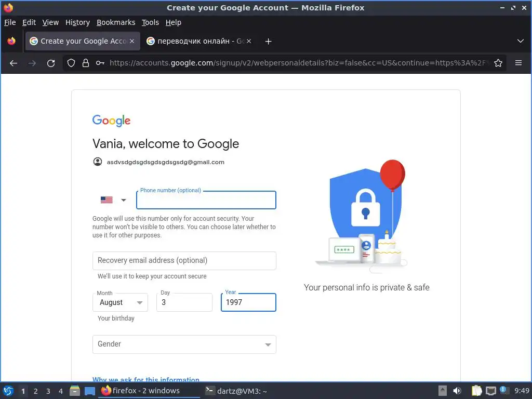Show site security padlock information
Viewport: 532px width, 399px height.
pyautogui.click(x=86, y=63)
